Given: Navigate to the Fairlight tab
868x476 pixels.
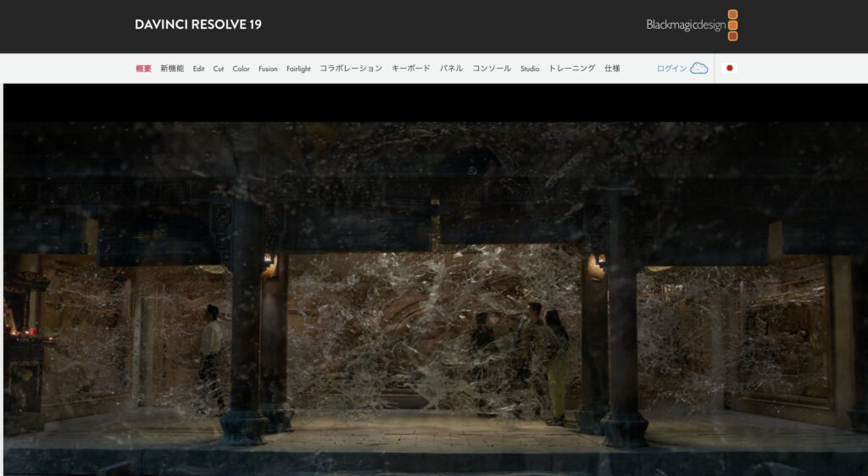Looking at the screenshot, I should [x=298, y=69].
